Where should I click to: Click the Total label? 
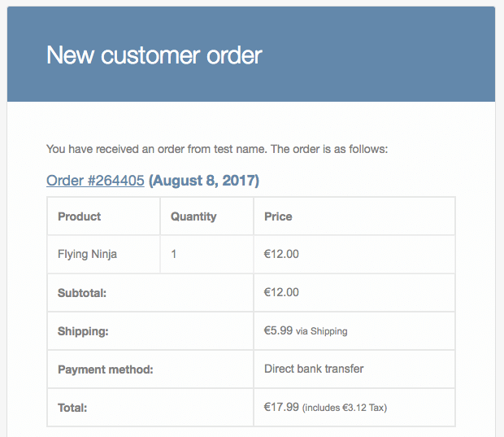point(72,408)
